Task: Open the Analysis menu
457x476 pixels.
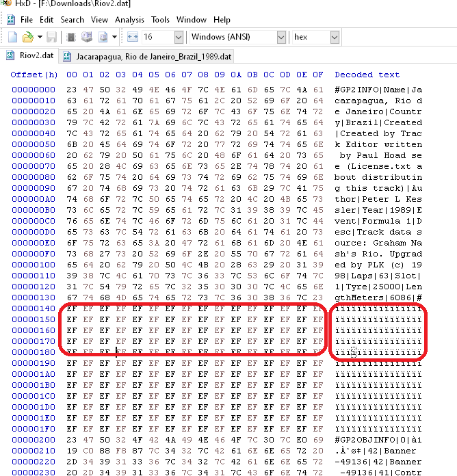Action: coord(129,20)
